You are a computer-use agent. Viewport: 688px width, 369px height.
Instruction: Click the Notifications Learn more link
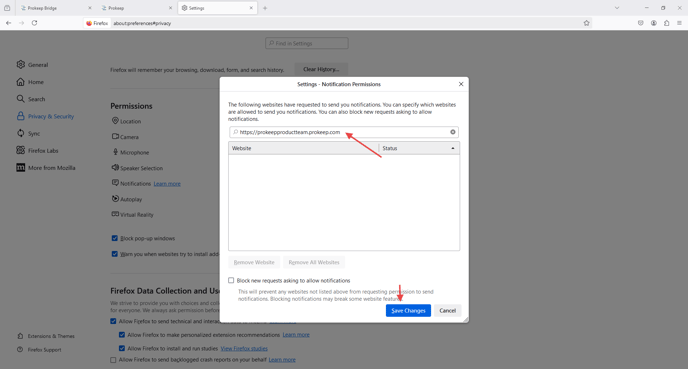point(167,184)
